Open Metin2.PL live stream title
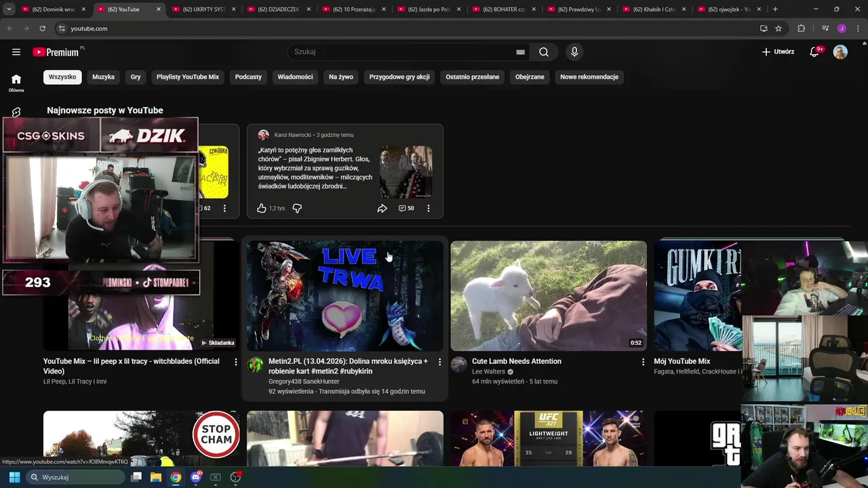This screenshot has width=868, height=488. tap(348, 366)
